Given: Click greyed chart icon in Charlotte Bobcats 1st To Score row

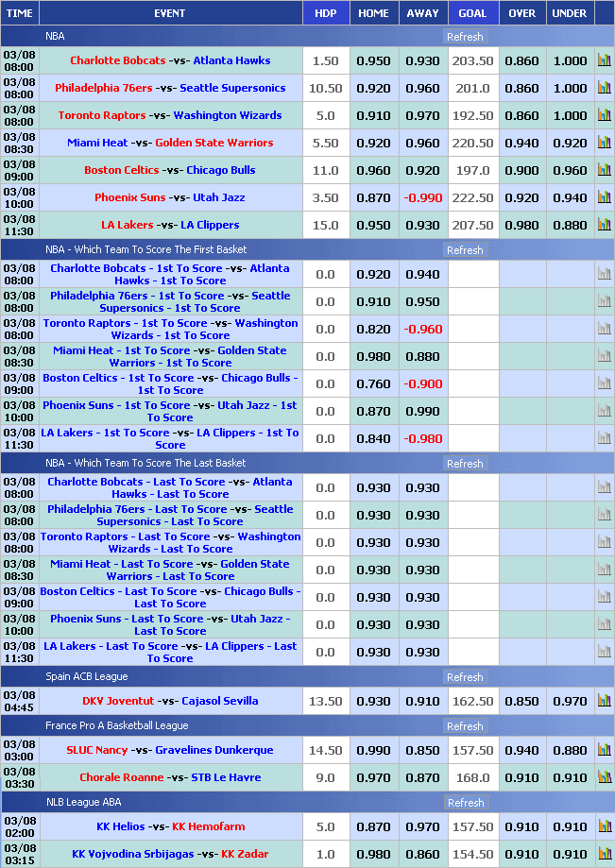Looking at the screenshot, I should (x=604, y=274).
